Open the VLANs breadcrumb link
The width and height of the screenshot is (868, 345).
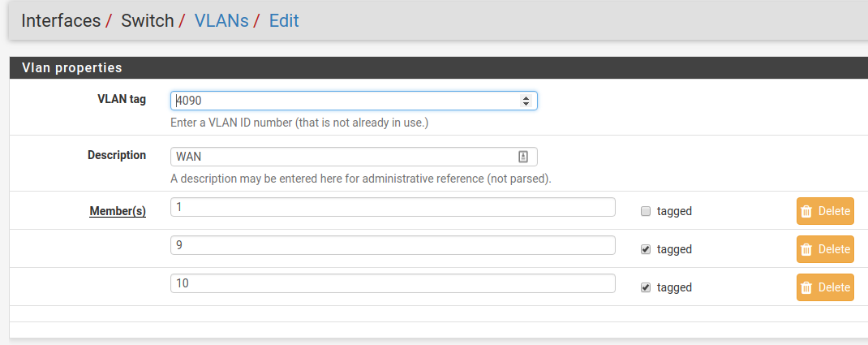tap(221, 20)
